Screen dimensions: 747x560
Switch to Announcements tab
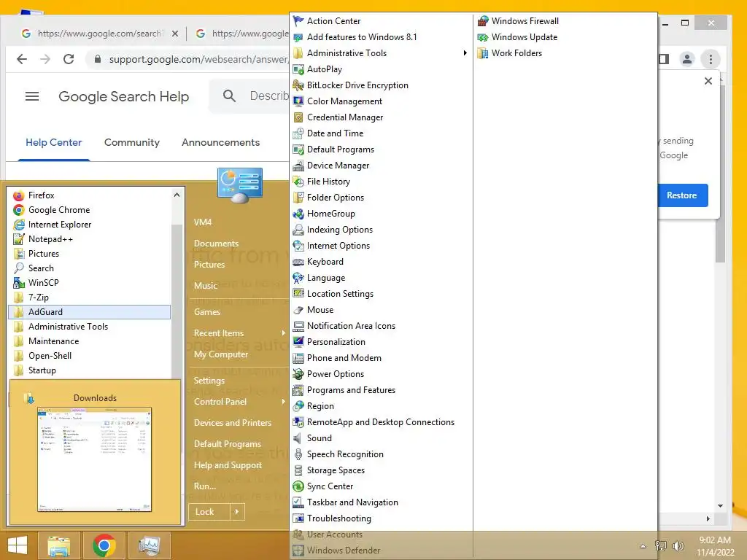(220, 142)
